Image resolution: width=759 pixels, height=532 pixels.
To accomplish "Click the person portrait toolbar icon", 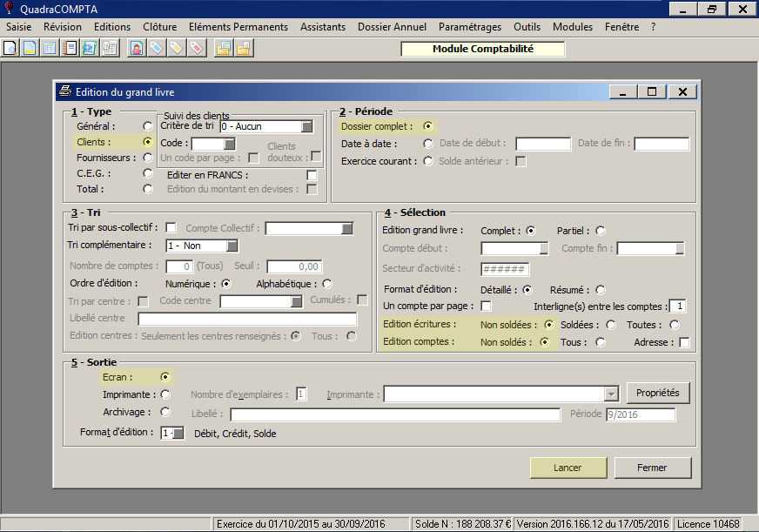I will 137,49.
